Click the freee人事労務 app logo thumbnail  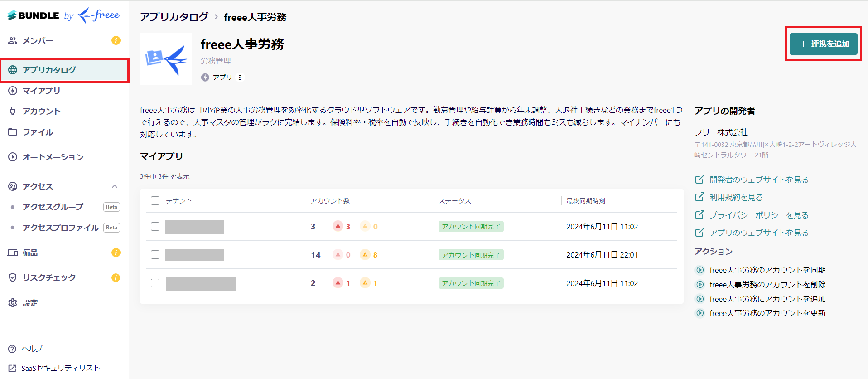tap(166, 59)
